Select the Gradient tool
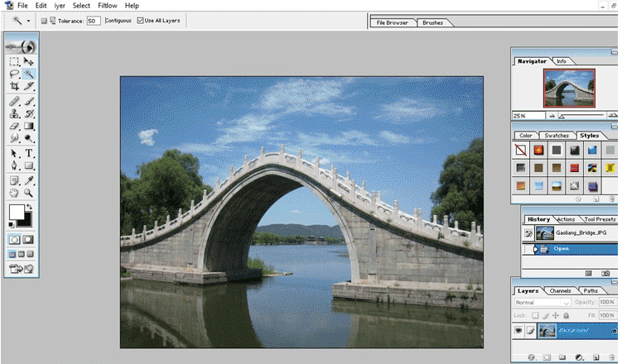This screenshot has height=364, width=622. point(28,127)
